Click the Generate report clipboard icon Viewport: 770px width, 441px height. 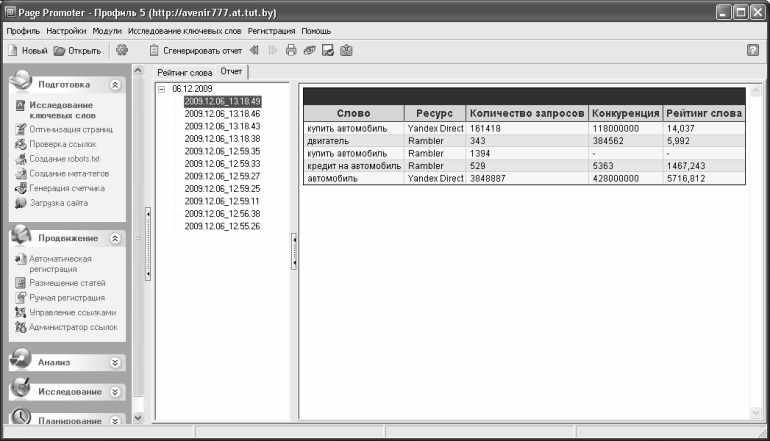click(154, 50)
